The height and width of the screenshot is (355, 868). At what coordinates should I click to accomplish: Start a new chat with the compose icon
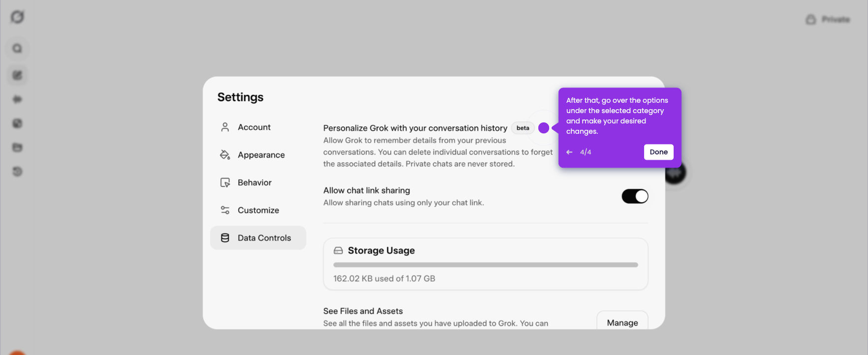point(17,75)
